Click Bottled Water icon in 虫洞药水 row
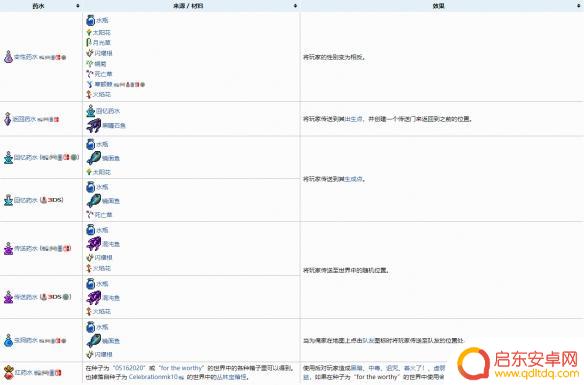This screenshot has width=584, height=385. point(91,327)
